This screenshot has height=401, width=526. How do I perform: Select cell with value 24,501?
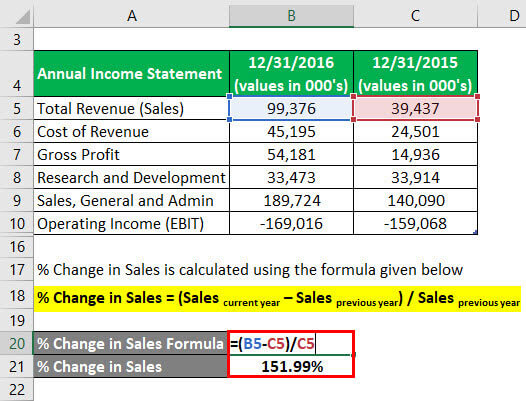click(415, 132)
